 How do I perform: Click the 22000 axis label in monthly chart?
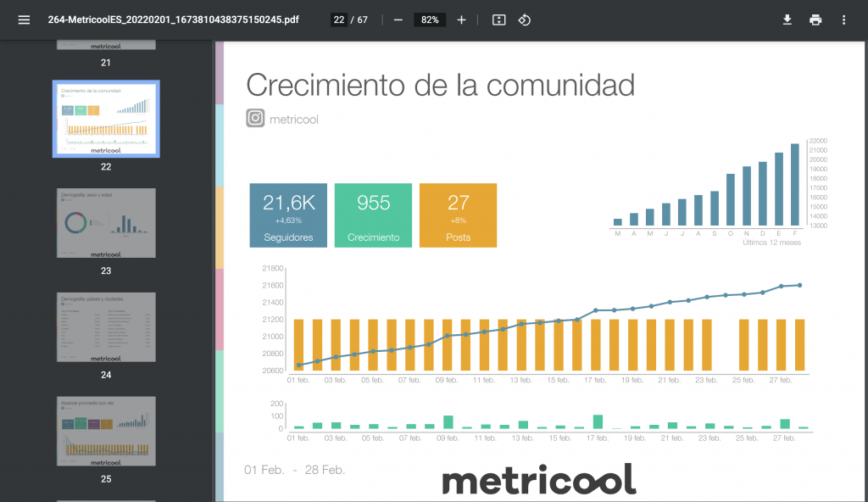pos(818,141)
